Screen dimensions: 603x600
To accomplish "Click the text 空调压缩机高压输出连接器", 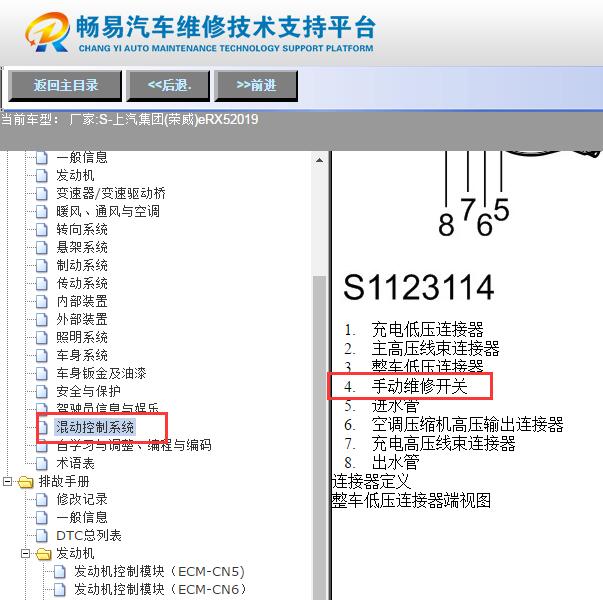I will click(468, 424).
